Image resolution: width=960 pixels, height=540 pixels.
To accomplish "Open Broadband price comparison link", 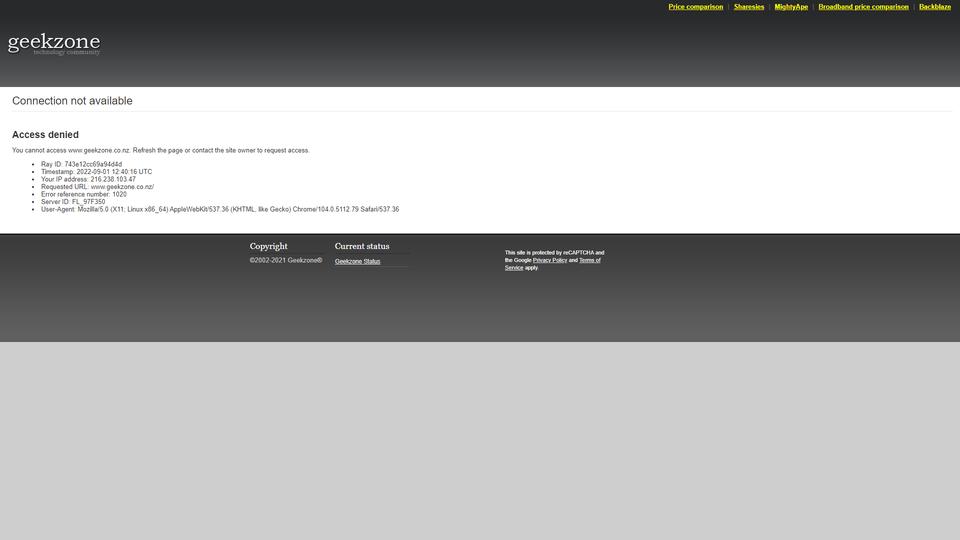I will coord(863,7).
